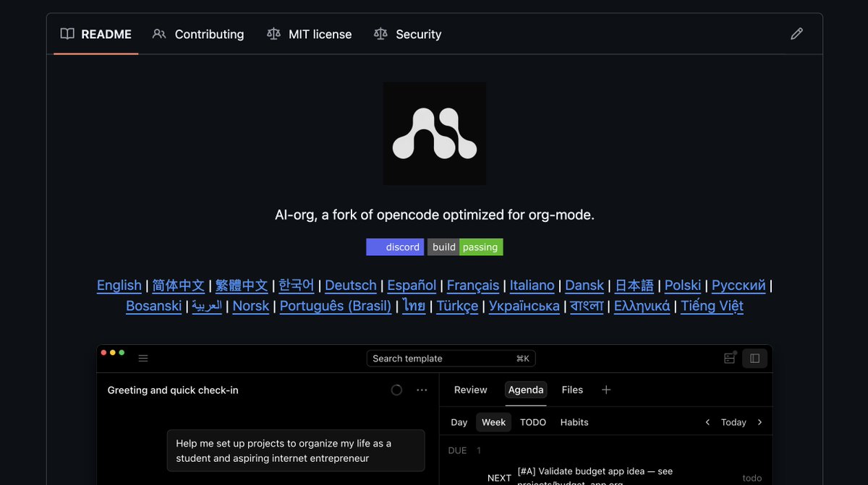Viewport: 868px width, 485px height.
Task: Open the English README link
Action: [119, 286]
